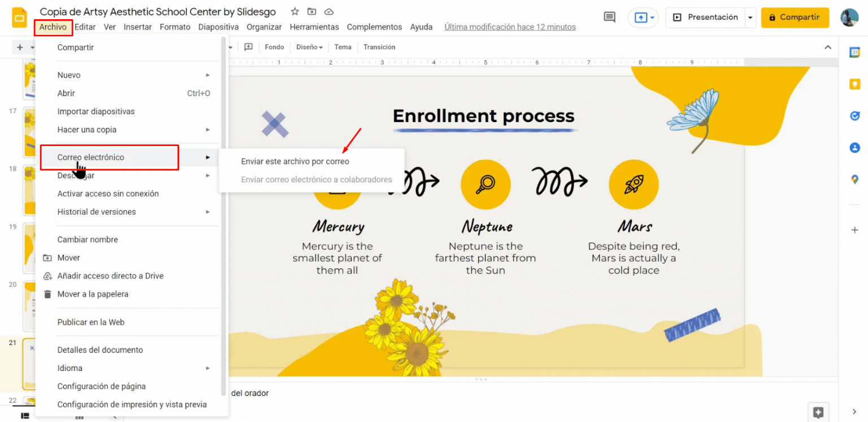Viewport: 868px width, 422px height.
Task: Collapse the menu bar with the chevron
Action: [827, 47]
